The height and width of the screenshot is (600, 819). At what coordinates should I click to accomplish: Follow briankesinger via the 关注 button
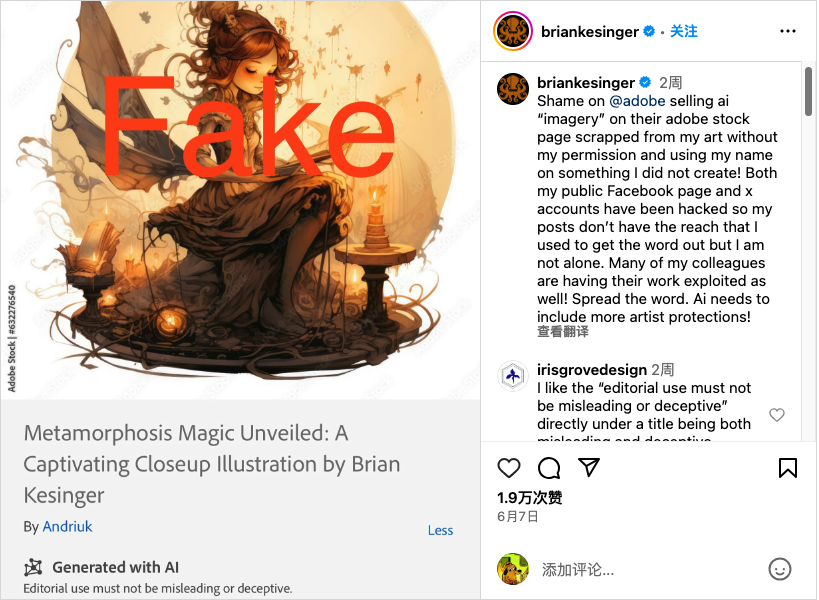(x=684, y=31)
